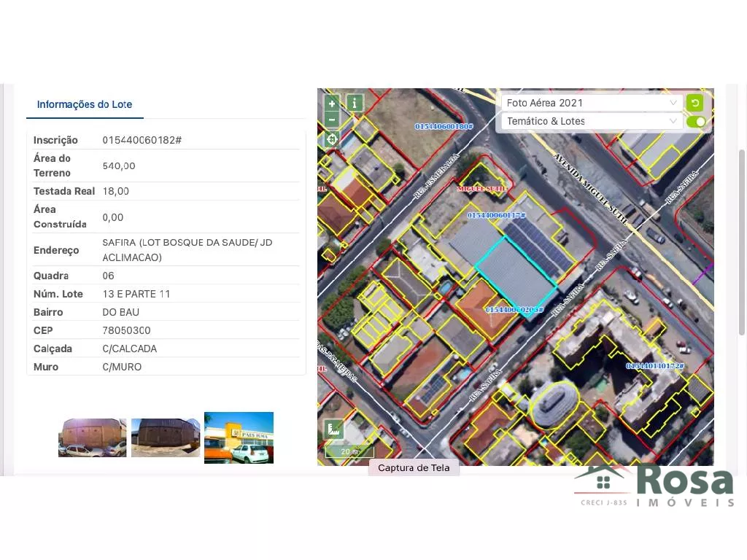Click the map info icon
Screen dimensions: 747x560
coord(355,103)
